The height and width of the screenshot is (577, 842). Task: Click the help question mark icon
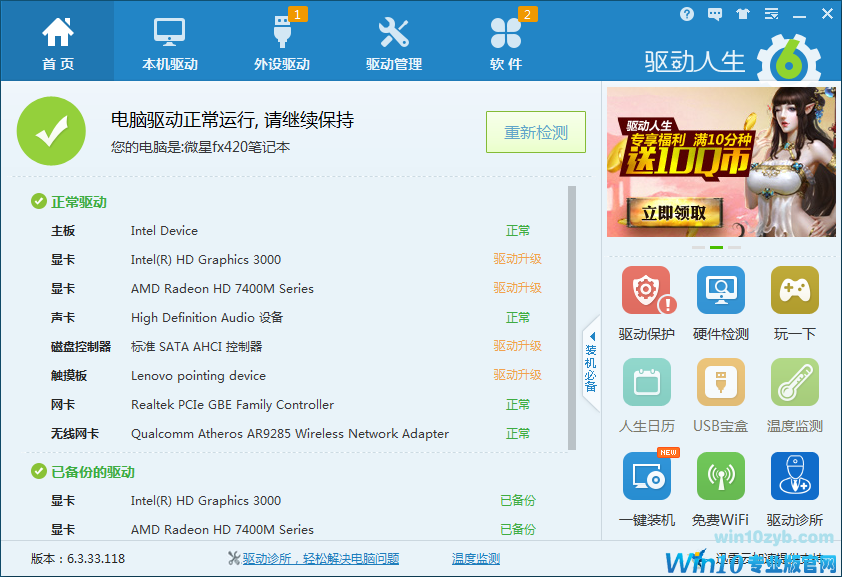click(687, 13)
